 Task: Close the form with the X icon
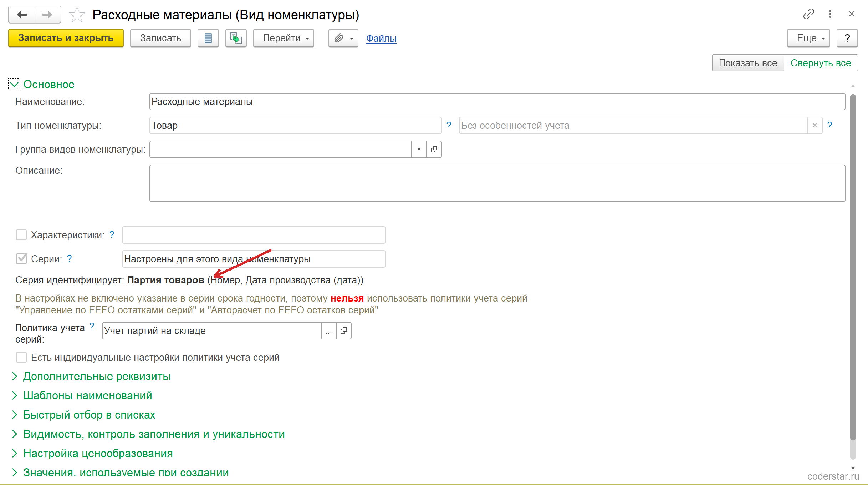(852, 14)
